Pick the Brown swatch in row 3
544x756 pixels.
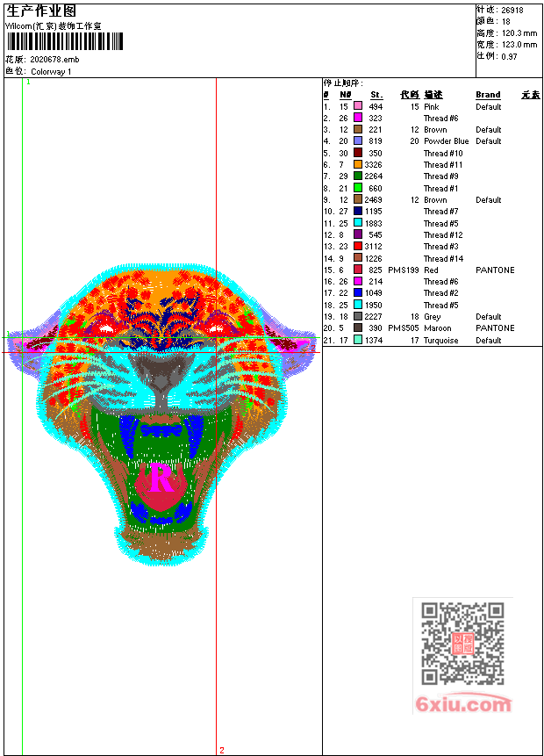(x=358, y=129)
